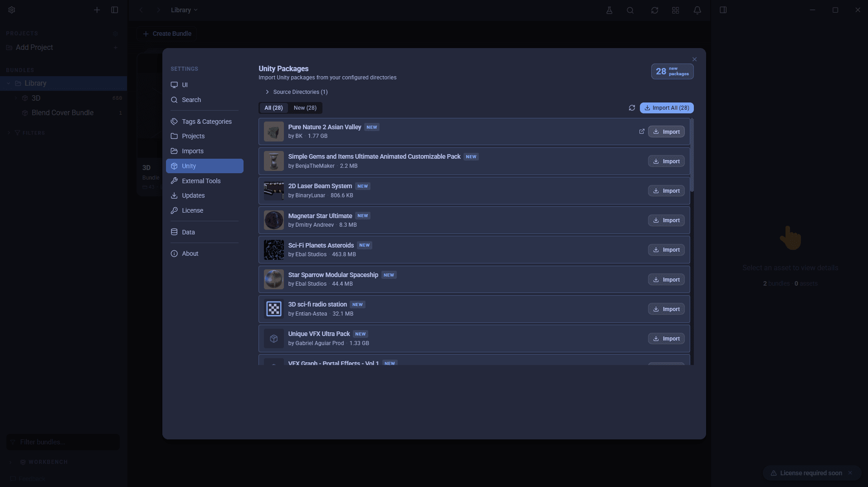868x487 pixels.
Task: Click the sync icon in top bar
Action: click(x=654, y=10)
